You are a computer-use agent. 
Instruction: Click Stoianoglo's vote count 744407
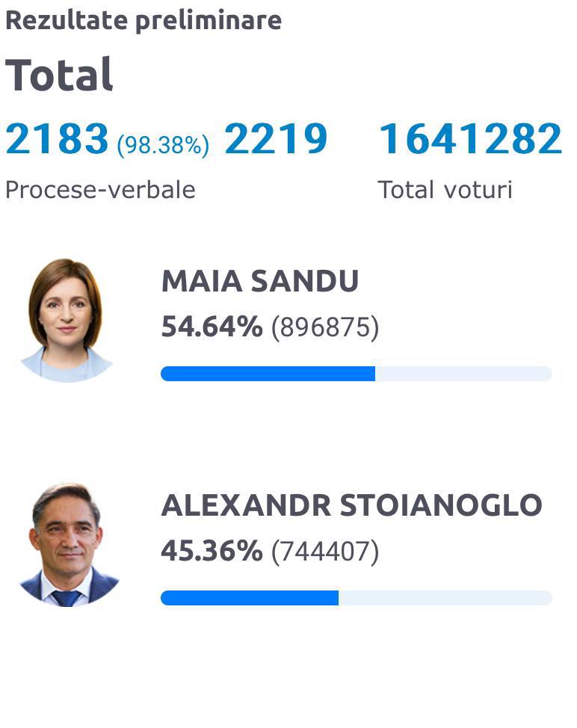pyautogui.click(x=325, y=552)
